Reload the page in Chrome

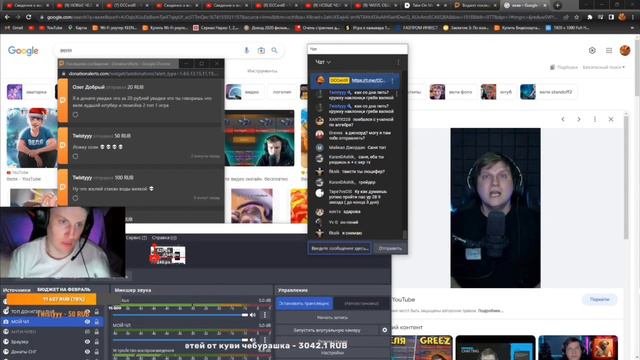tap(28, 17)
